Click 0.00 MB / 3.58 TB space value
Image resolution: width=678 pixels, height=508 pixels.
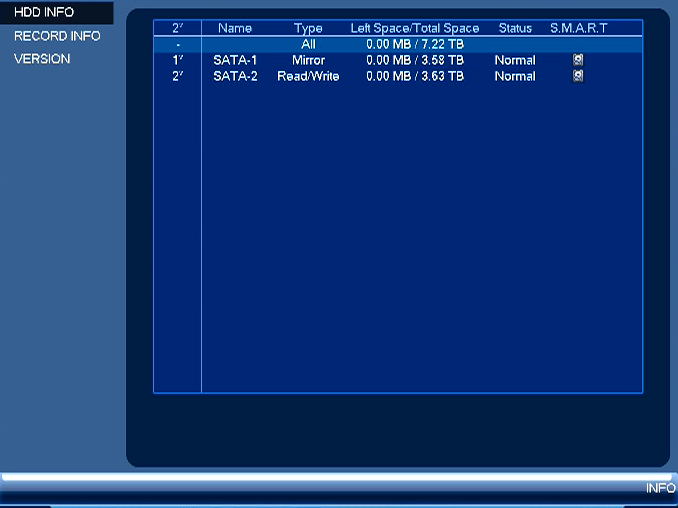point(415,60)
